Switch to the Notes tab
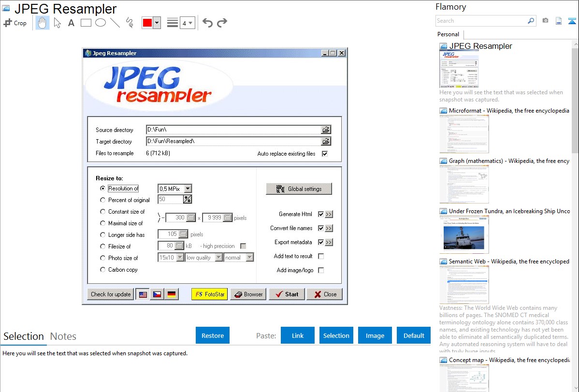The image size is (579, 392). coord(63,336)
